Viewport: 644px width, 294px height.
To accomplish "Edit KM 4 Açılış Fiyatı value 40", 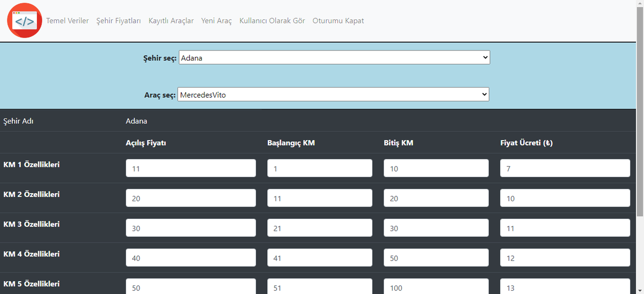I will [x=191, y=258].
